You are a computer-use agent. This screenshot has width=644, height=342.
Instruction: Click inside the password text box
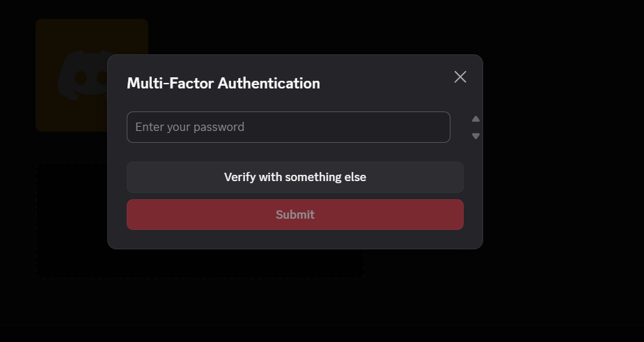(x=288, y=127)
